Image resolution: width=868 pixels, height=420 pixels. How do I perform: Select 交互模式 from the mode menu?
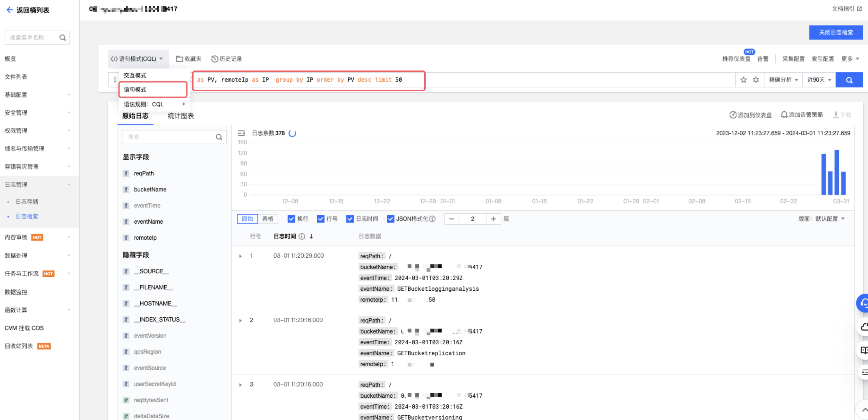click(x=135, y=75)
